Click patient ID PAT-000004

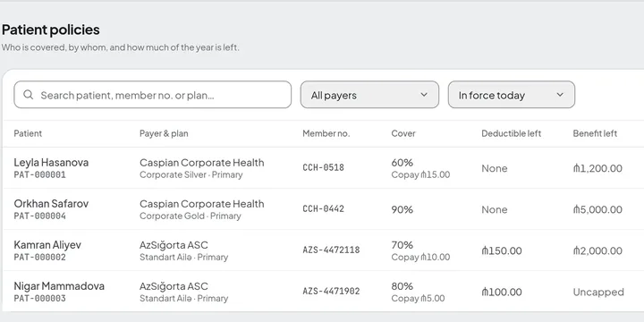(40, 216)
